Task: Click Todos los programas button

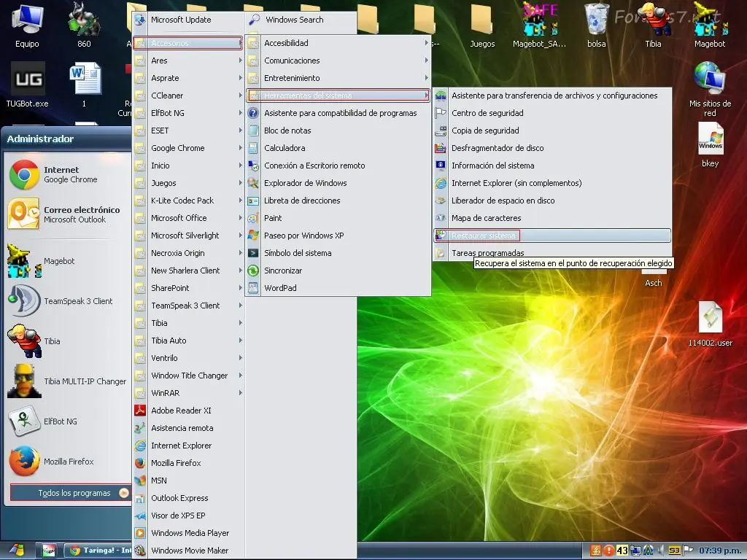Action: 70,493
